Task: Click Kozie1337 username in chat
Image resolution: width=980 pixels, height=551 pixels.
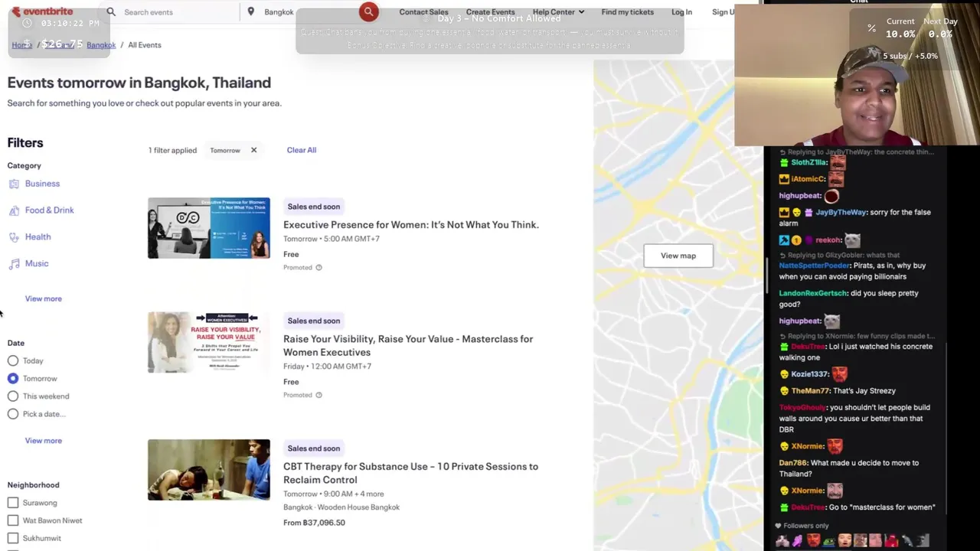Action: click(809, 374)
